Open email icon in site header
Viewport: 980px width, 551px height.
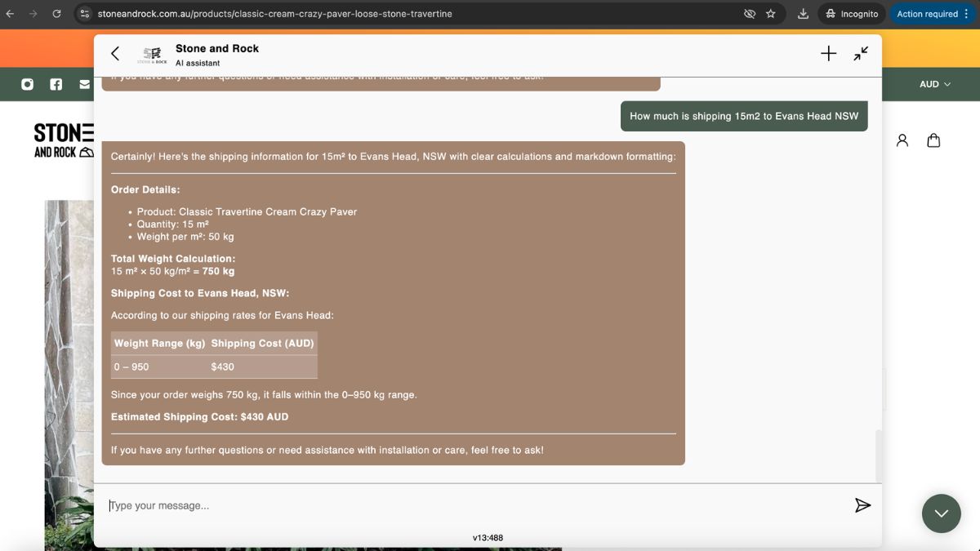pyautogui.click(x=85, y=84)
